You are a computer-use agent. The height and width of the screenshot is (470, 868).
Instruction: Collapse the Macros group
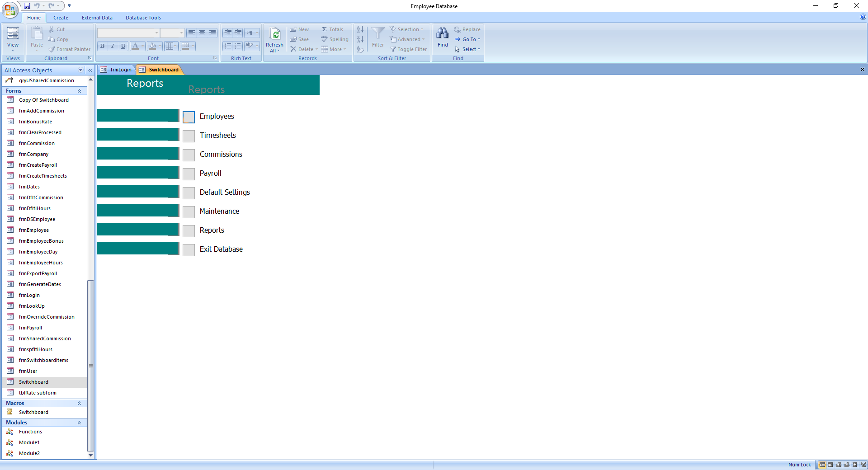(x=79, y=403)
